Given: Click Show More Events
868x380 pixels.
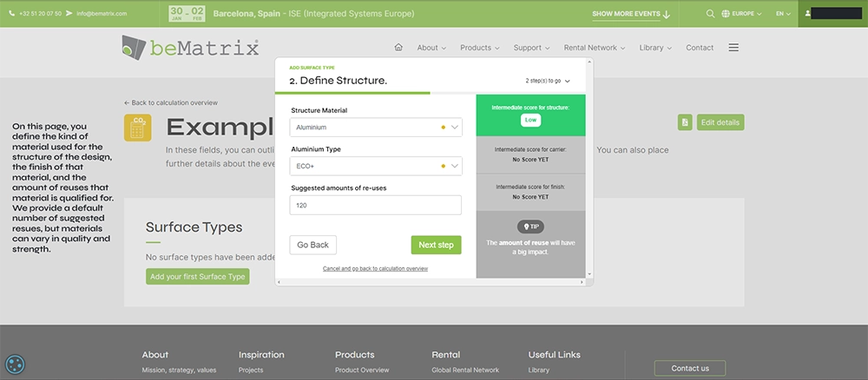Looking at the screenshot, I should point(631,14).
